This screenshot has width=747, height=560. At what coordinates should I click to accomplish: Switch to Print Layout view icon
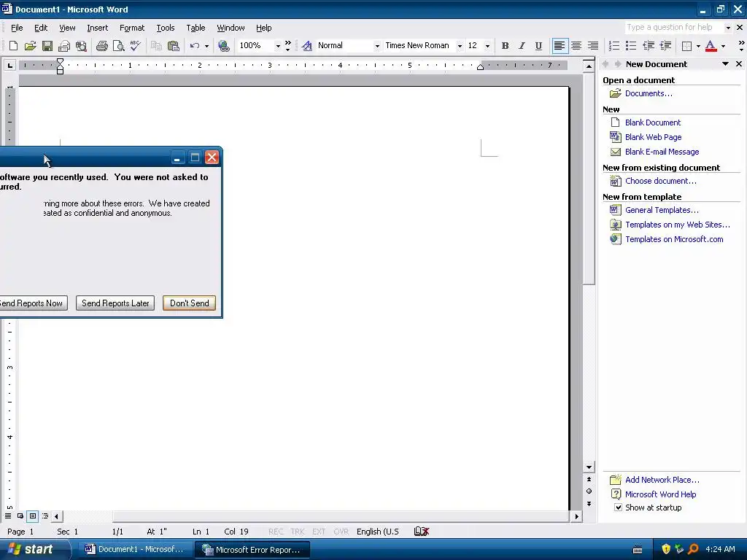tap(32, 516)
